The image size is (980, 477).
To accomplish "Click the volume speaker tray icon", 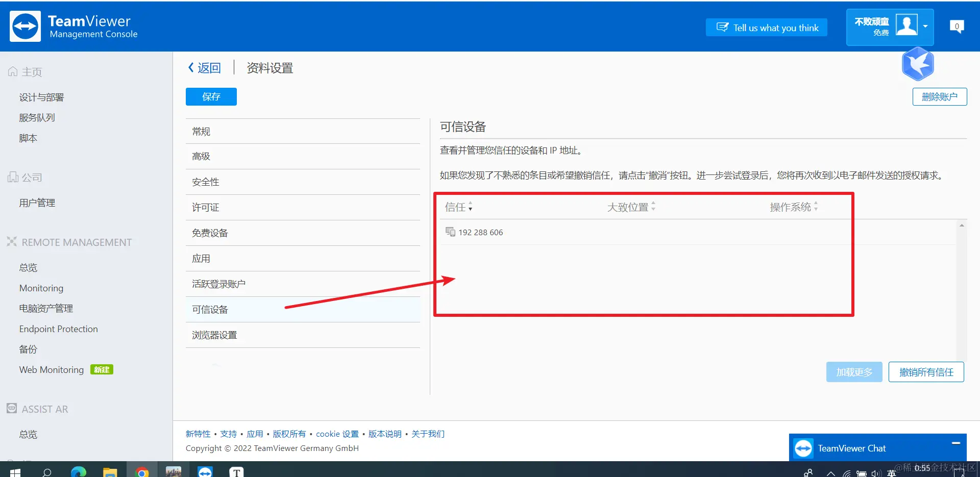I will pyautogui.click(x=876, y=474).
